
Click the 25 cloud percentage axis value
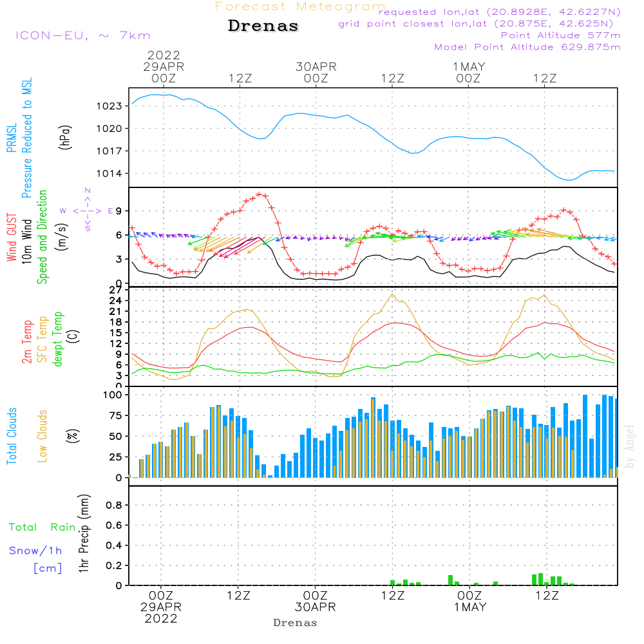[116, 457]
